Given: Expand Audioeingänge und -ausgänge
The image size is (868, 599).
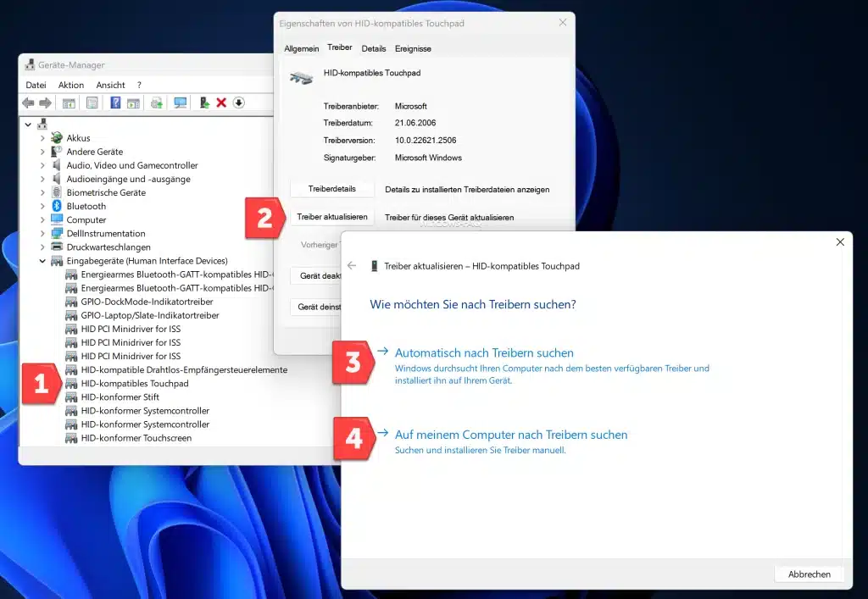Looking at the screenshot, I should point(42,179).
